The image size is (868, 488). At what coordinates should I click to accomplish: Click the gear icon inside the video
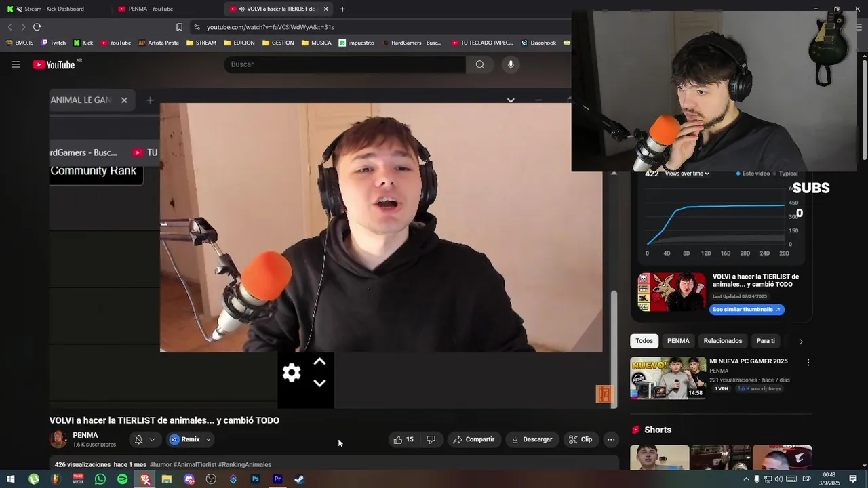[x=292, y=373]
